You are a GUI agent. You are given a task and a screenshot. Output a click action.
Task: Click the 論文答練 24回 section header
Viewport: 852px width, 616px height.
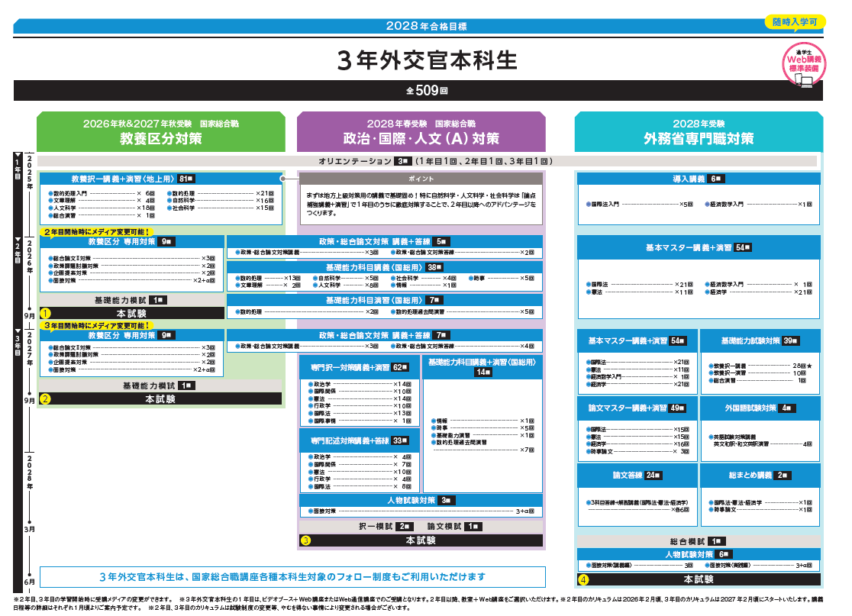point(637,475)
